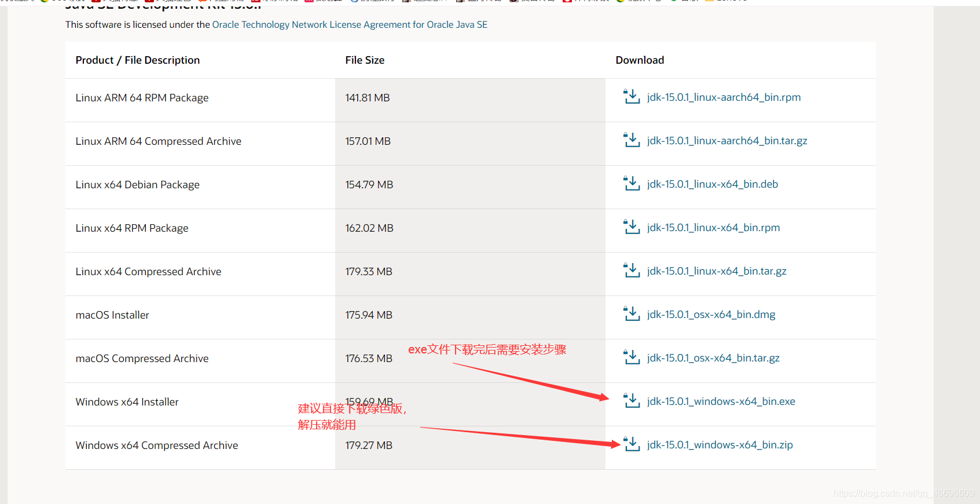Select the Download column header

click(x=640, y=60)
